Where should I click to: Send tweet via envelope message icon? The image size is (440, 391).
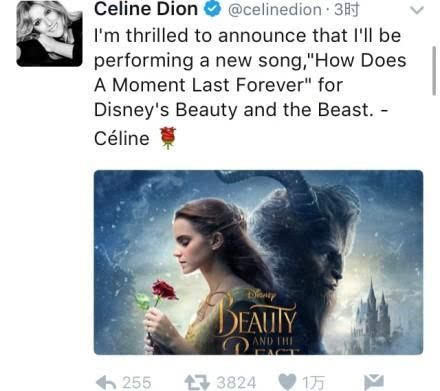tap(374, 381)
